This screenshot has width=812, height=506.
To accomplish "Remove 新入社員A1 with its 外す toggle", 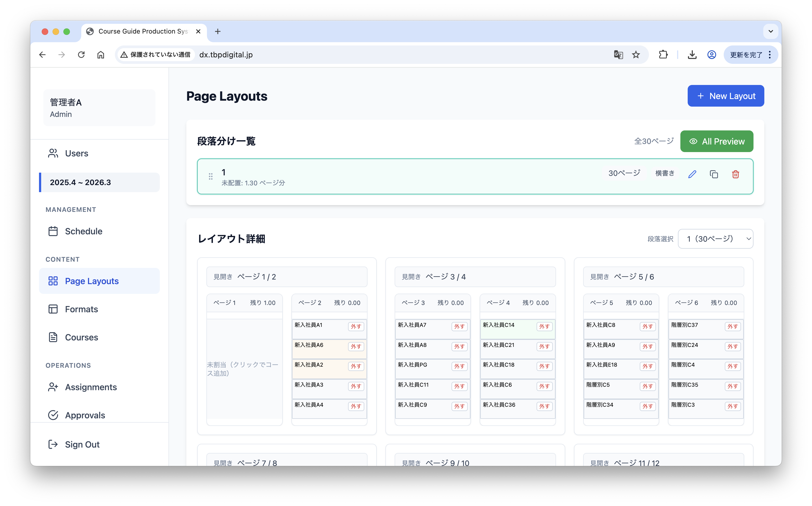I will coord(356,327).
